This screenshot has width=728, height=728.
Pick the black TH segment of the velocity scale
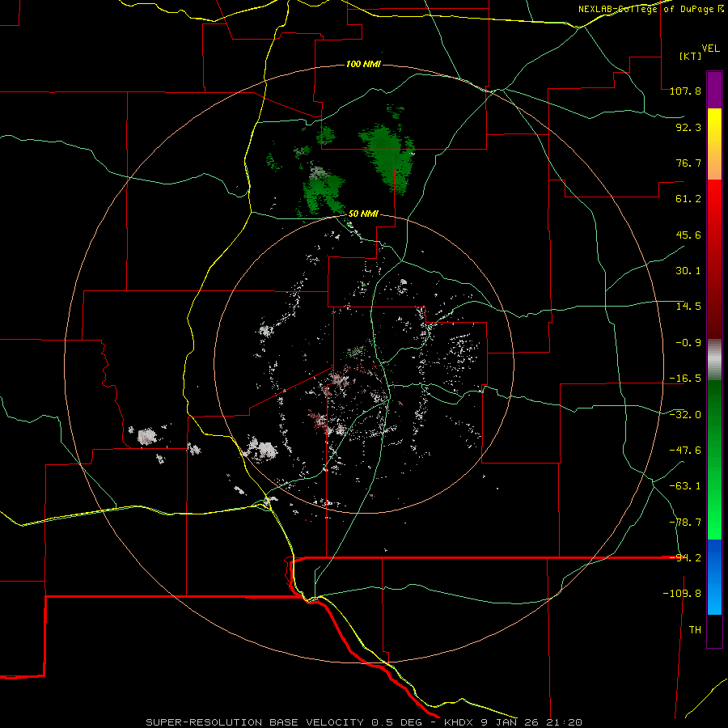714,631
